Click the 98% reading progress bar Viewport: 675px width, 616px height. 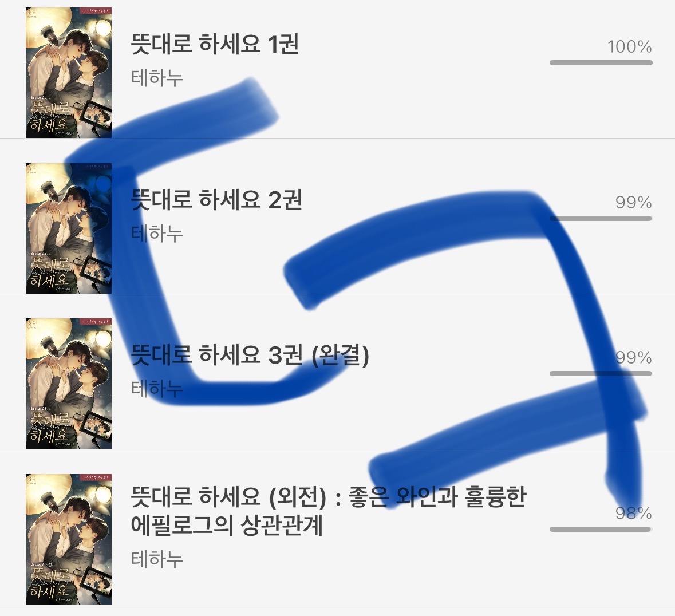tap(601, 529)
